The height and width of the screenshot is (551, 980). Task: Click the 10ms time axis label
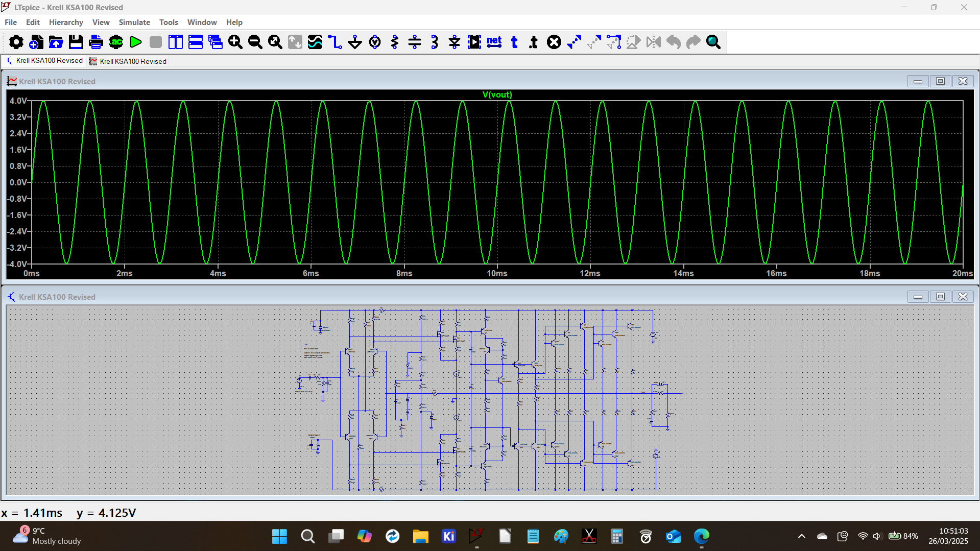pyautogui.click(x=497, y=274)
